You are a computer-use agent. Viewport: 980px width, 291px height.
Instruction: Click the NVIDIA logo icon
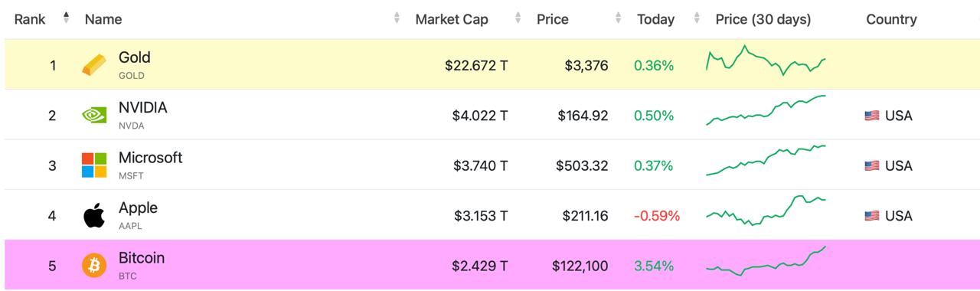click(94, 116)
